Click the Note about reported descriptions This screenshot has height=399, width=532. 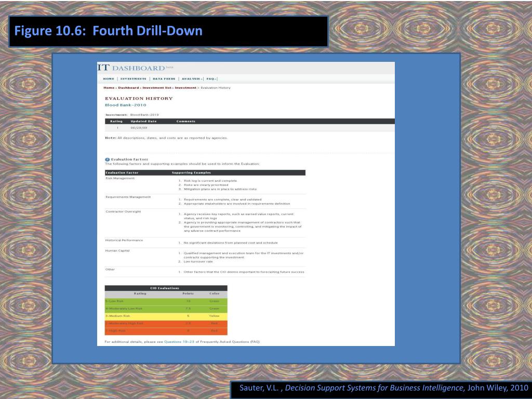click(x=166, y=138)
